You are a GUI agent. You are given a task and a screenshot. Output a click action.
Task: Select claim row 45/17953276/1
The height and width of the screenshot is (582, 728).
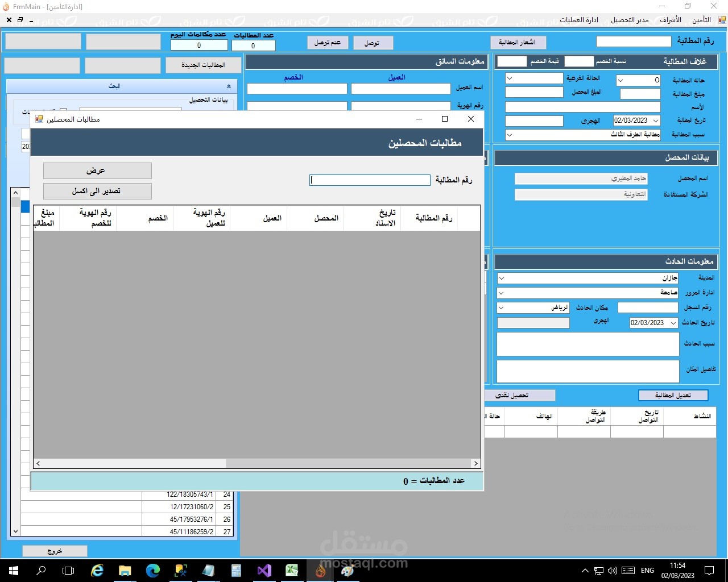[127, 519]
